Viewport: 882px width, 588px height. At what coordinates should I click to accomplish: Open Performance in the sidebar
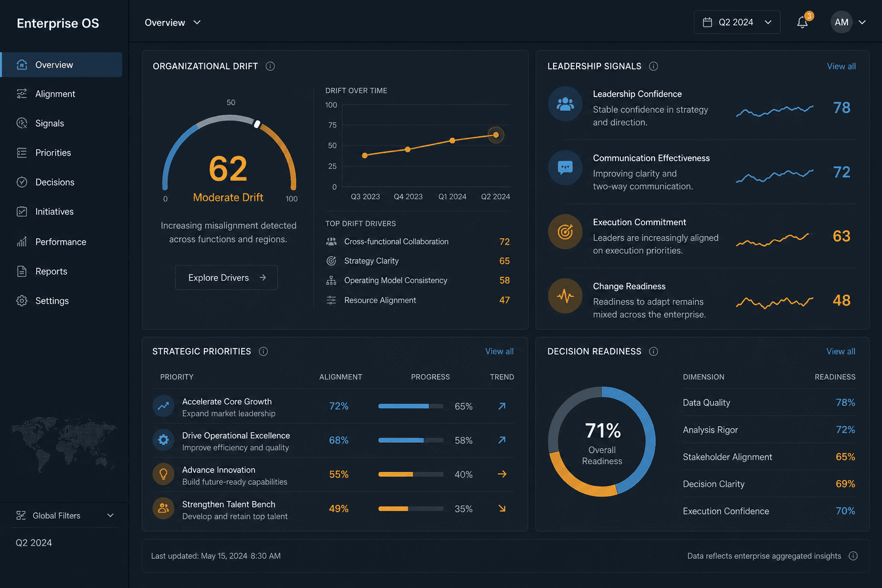(62, 242)
